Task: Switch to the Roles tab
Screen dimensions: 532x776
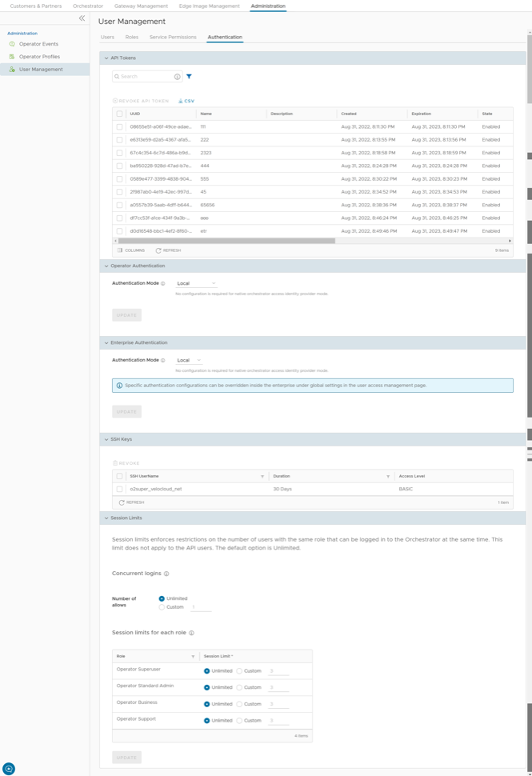Action: 132,37
